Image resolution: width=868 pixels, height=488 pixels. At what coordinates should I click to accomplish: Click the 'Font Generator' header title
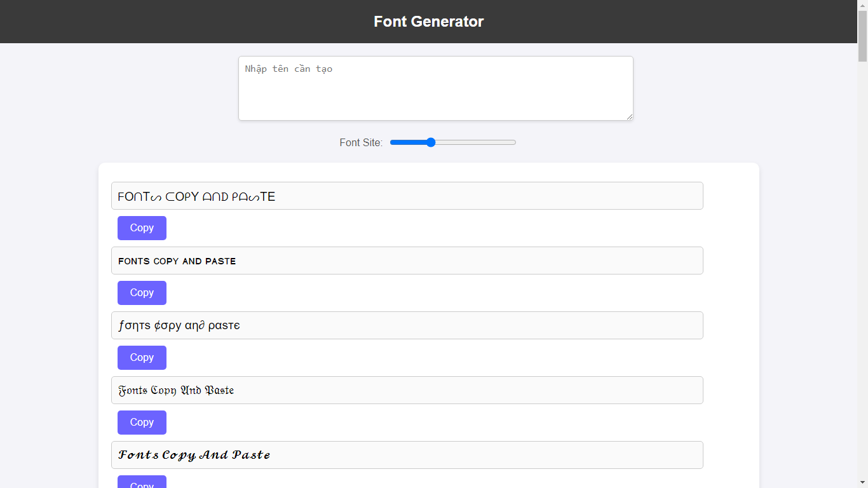(428, 22)
